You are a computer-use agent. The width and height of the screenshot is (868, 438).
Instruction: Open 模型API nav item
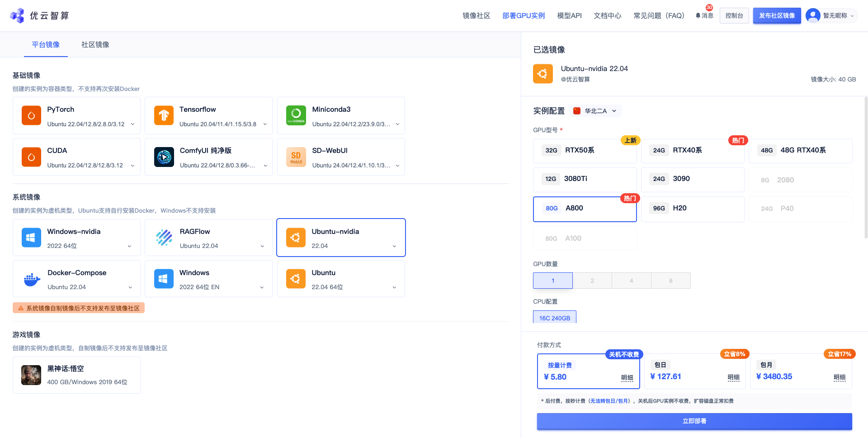(569, 16)
